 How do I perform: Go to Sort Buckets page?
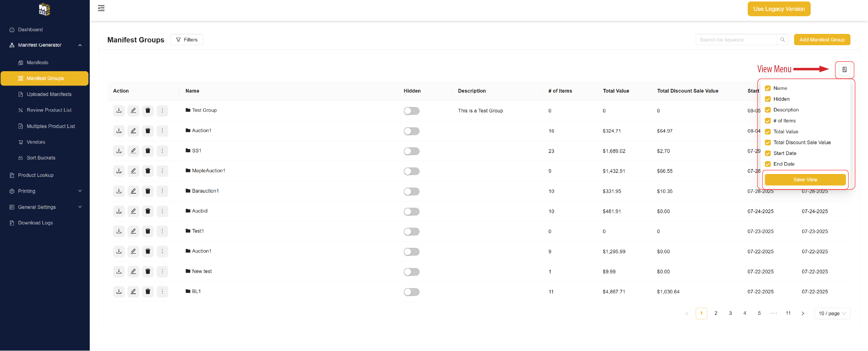[x=41, y=158]
